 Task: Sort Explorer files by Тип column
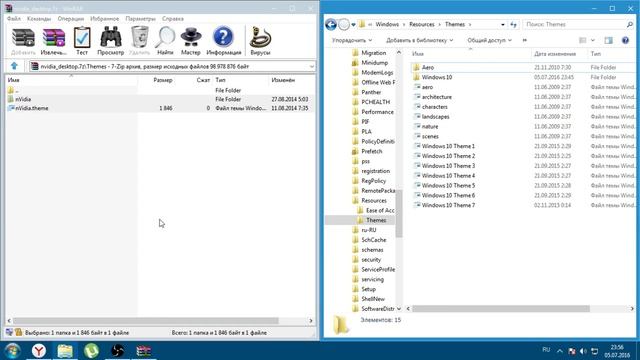click(596, 54)
